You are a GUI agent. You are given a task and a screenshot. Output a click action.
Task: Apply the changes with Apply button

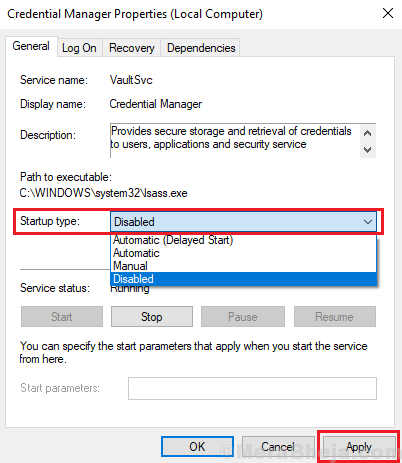click(359, 447)
